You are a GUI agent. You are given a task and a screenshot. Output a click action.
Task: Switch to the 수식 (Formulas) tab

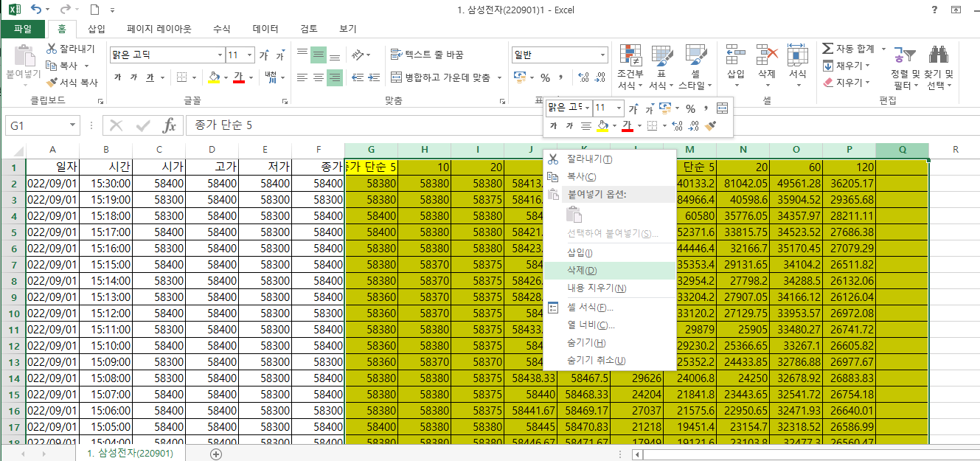tap(221, 29)
